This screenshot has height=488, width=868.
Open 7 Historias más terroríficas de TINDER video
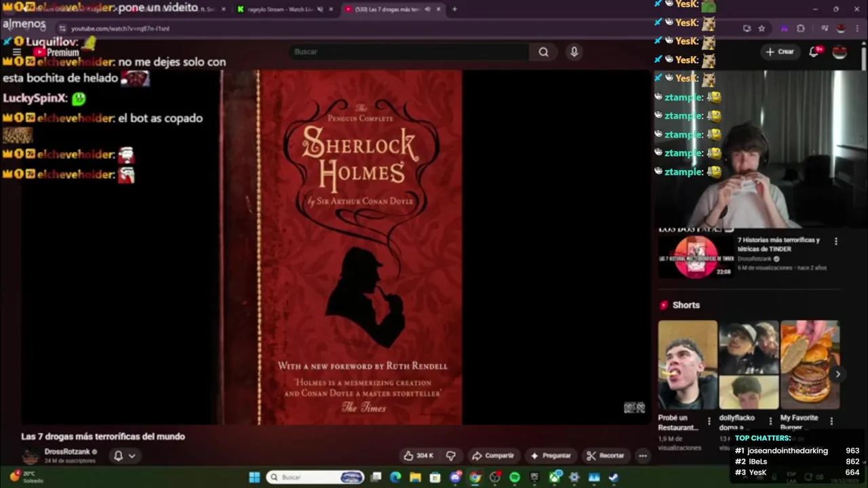pos(778,244)
